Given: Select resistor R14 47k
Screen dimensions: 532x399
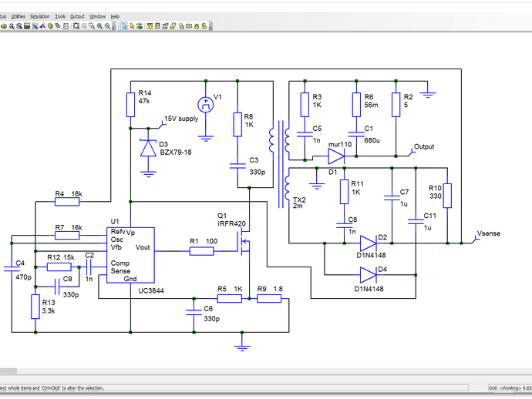Looking at the screenshot, I should pos(130,105).
